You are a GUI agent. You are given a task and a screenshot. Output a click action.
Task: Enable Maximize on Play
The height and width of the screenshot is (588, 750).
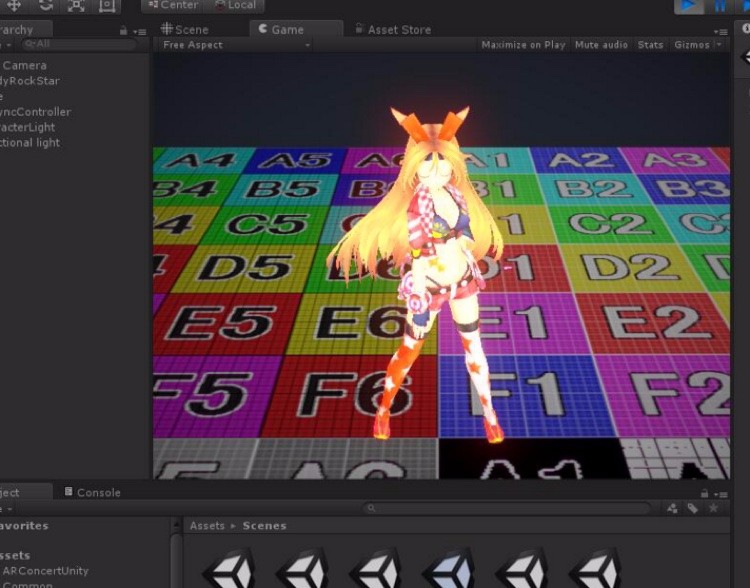coord(523,45)
